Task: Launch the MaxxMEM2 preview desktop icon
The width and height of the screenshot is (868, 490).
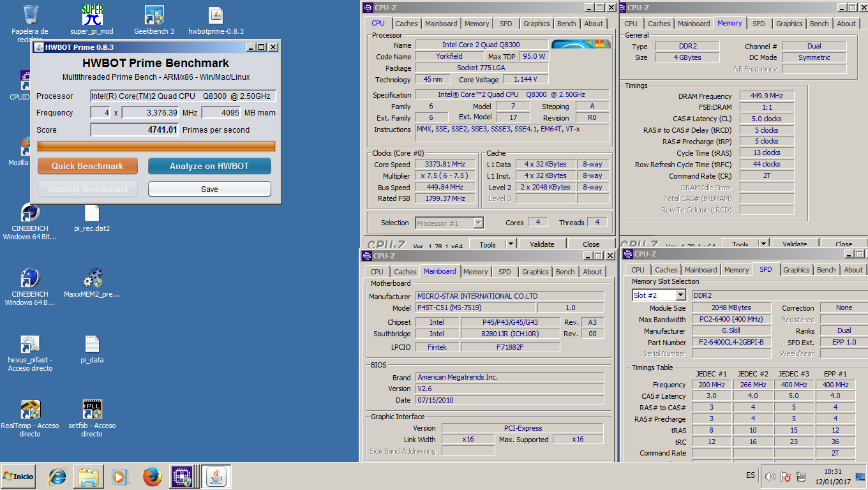Action: (93, 278)
